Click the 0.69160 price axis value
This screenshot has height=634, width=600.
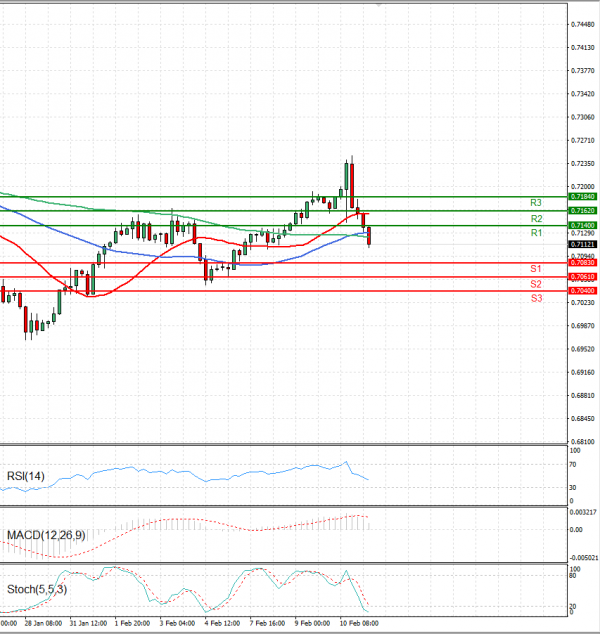click(583, 372)
